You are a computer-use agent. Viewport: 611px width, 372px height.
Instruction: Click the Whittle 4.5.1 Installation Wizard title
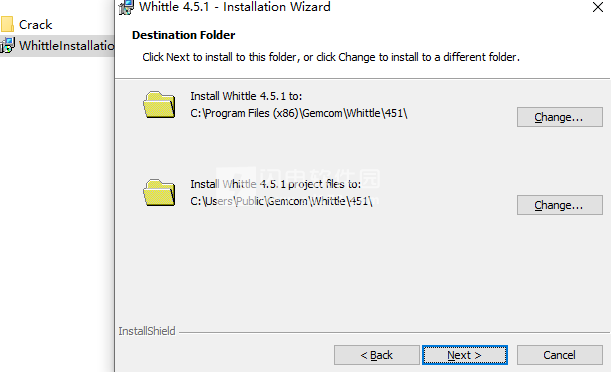(235, 7)
